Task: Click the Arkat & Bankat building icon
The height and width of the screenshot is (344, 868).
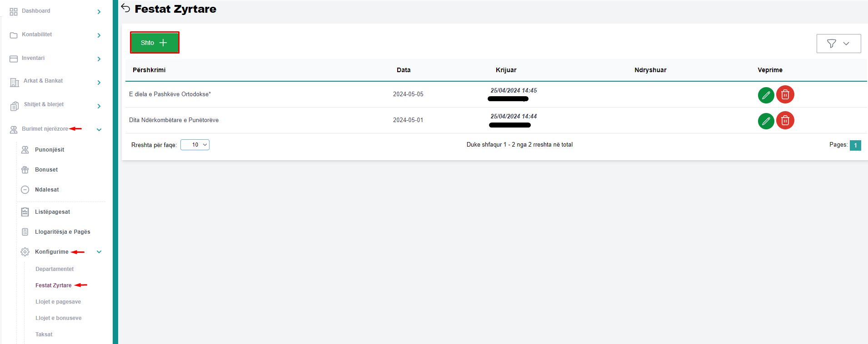Action: click(15, 82)
